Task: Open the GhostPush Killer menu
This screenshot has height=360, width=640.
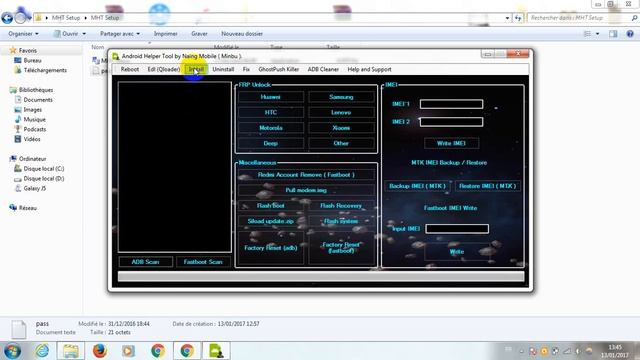Action: (279, 69)
